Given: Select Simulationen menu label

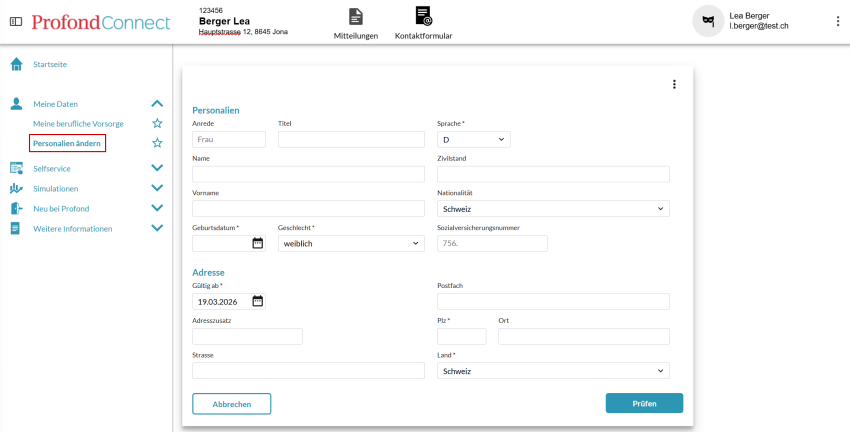Looking at the screenshot, I should click(55, 189).
